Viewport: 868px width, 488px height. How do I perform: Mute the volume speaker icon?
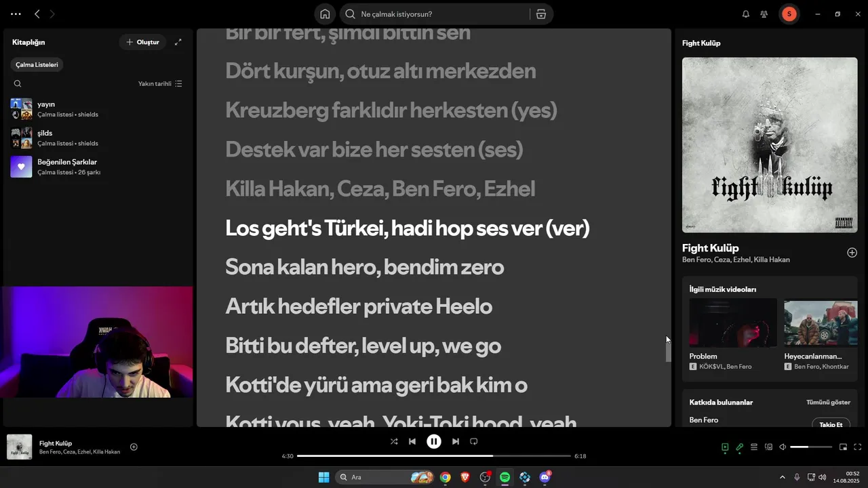[x=783, y=447]
